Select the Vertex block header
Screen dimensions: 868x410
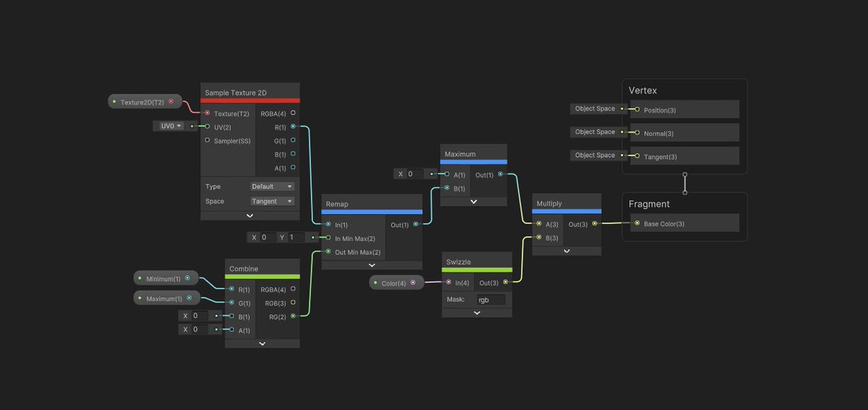click(643, 90)
